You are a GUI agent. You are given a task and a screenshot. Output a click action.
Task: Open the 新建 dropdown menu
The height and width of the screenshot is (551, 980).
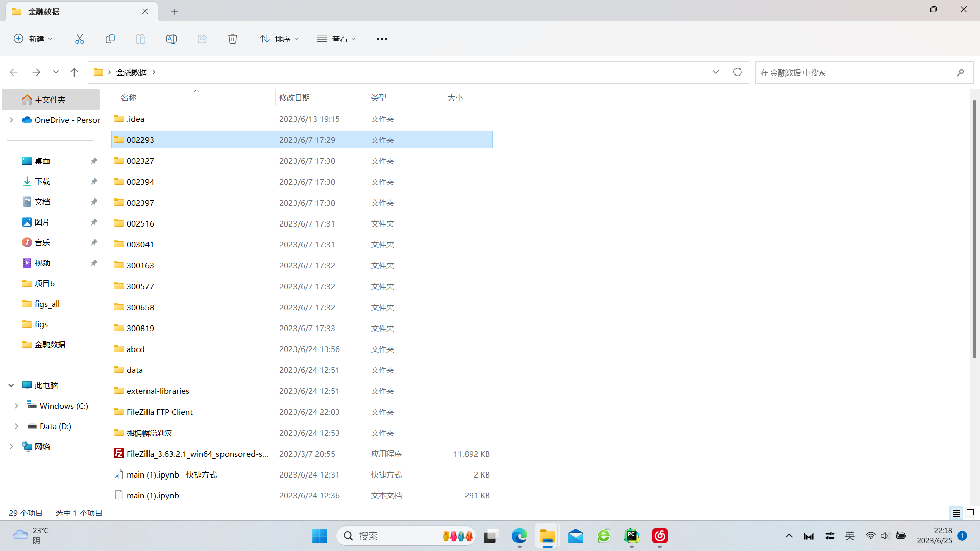33,39
